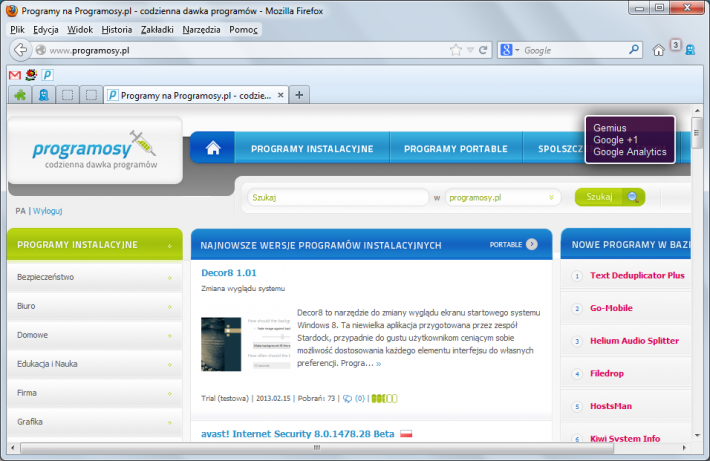Image resolution: width=710 pixels, height=461 pixels.
Task: Click the Szukaj site search input field
Action: (338, 197)
